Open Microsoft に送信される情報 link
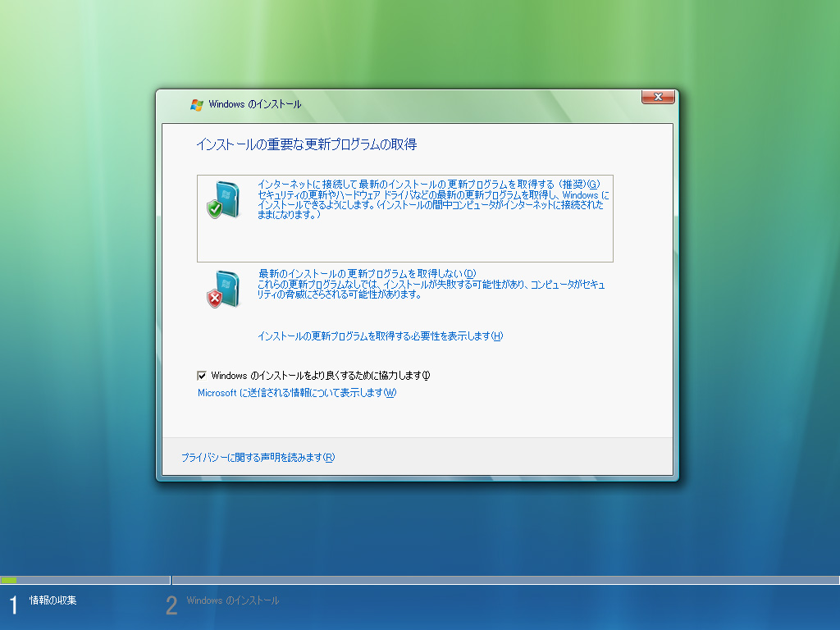The image size is (840, 630). point(297,393)
